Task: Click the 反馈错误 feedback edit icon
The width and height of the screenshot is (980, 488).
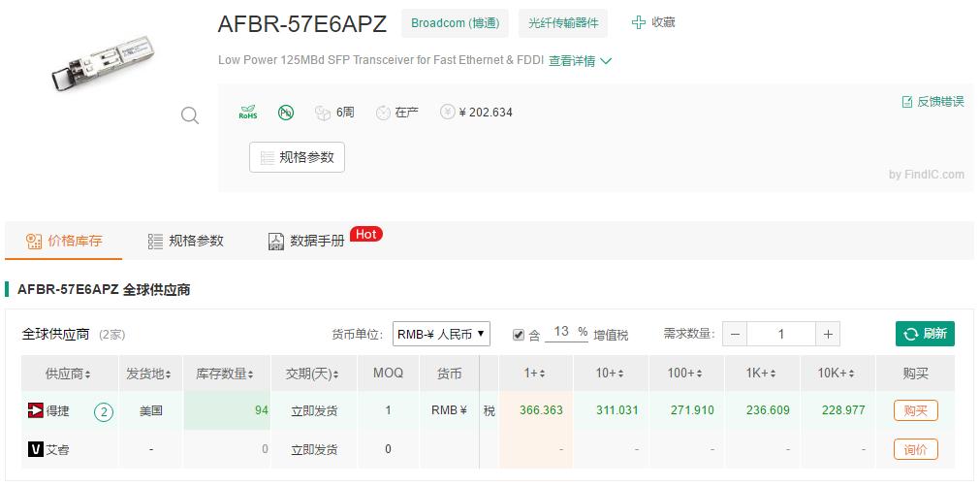Action: [907, 101]
